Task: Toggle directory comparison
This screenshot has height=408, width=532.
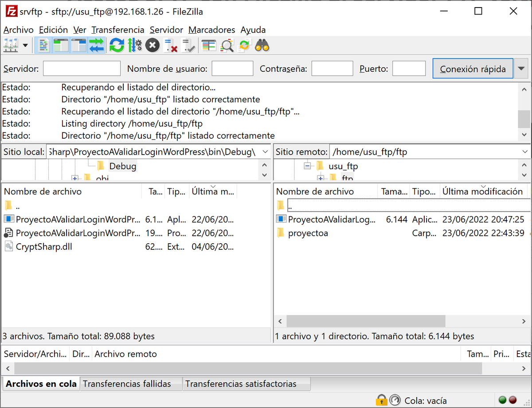Action: (x=227, y=45)
